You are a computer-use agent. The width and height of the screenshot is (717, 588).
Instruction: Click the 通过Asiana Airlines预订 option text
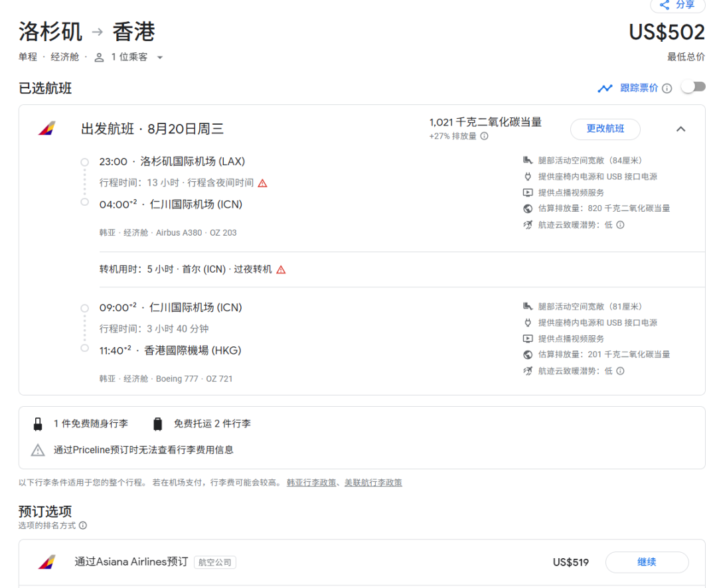pyautogui.click(x=131, y=562)
